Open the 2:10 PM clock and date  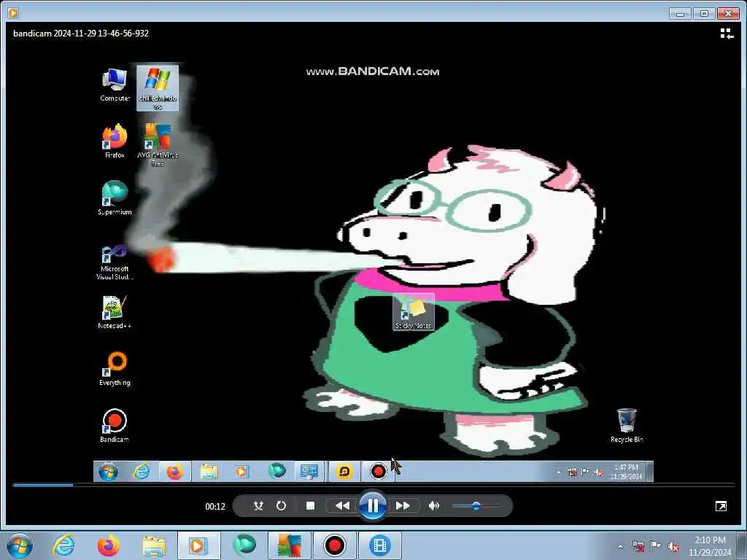710,546
